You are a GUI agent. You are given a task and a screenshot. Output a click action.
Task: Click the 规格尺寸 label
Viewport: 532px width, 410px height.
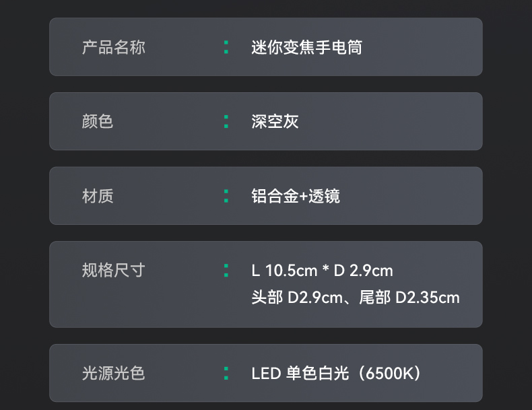[114, 270]
